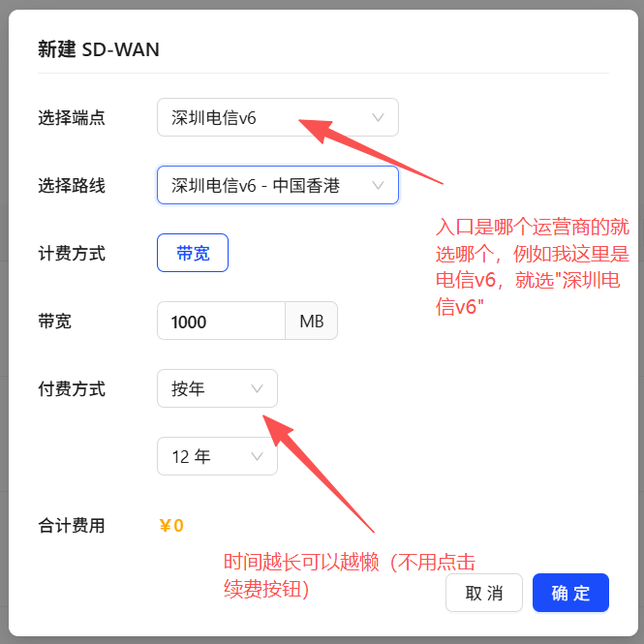The width and height of the screenshot is (644, 644).
Task: Expand the 12 年 duration dropdown
Action: pyautogui.click(x=217, y=456)
